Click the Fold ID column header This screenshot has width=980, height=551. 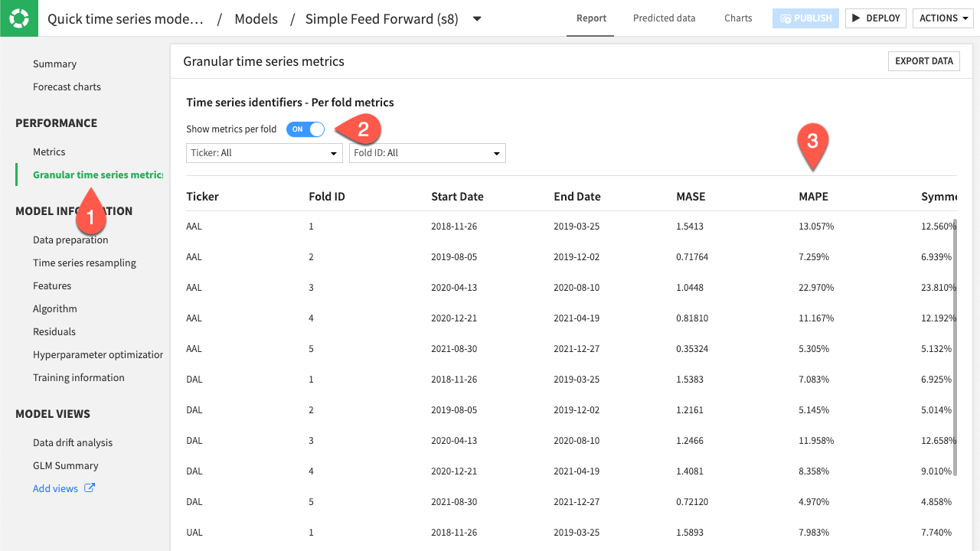point(327,197)
